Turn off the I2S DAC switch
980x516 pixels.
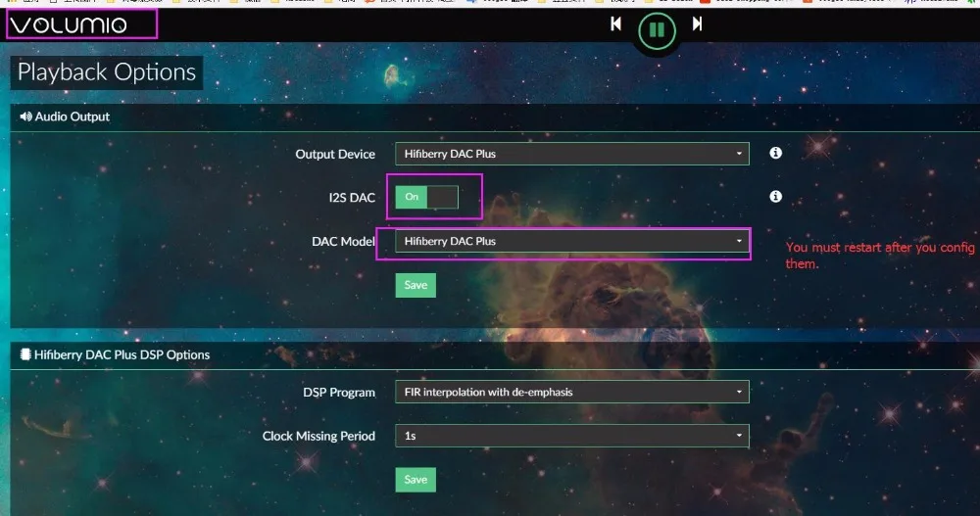[x=427, y=197]
